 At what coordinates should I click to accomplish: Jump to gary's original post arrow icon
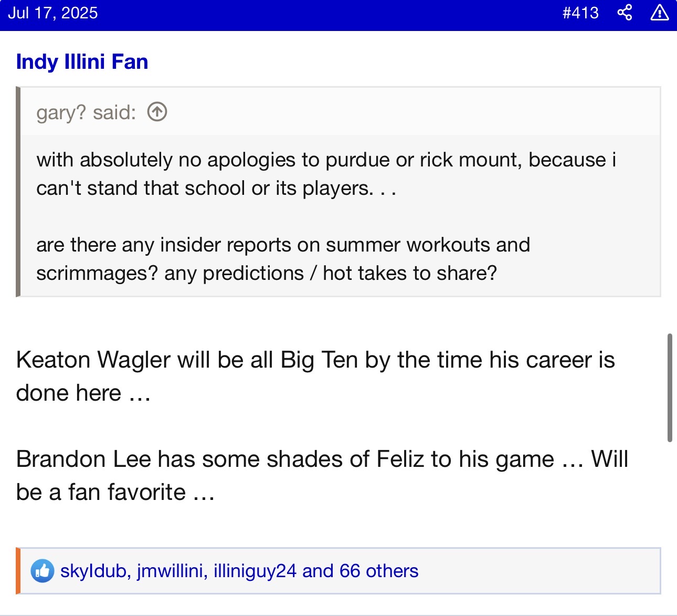[x=157, y=112]
